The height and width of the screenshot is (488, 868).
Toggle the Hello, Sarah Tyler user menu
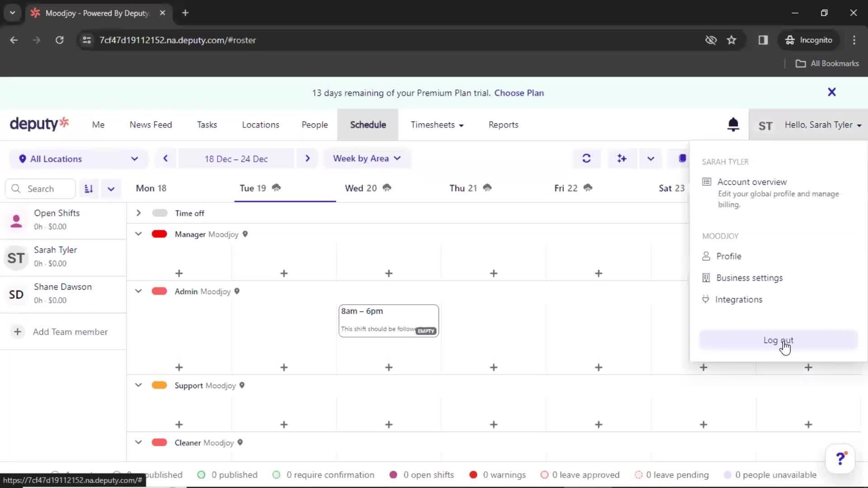pos(809,125)
